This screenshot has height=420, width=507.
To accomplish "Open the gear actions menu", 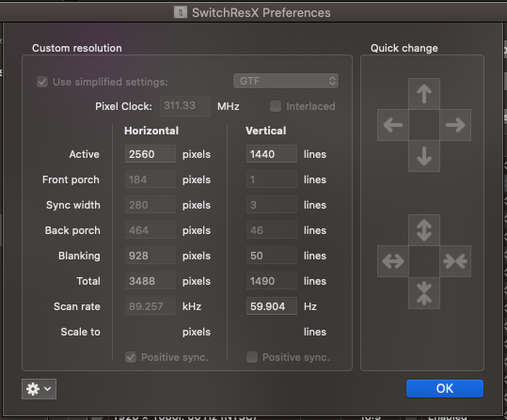I will click(39, 389).
